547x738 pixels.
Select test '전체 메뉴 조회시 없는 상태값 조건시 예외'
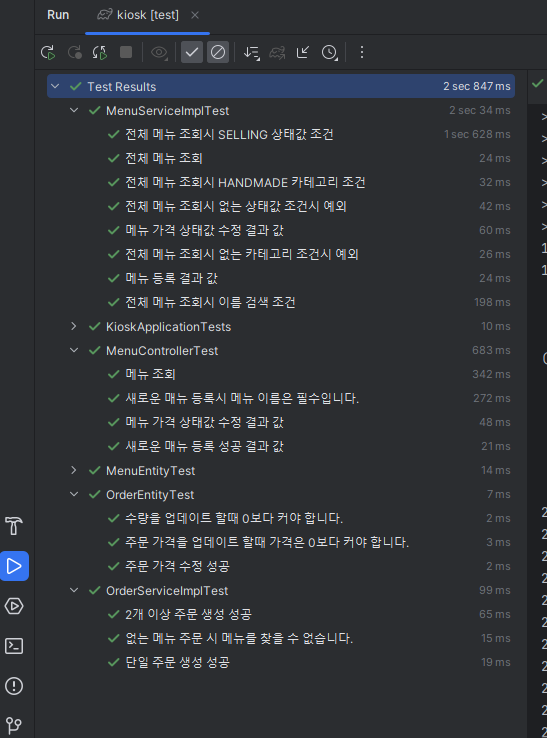(x=281, y=207)
